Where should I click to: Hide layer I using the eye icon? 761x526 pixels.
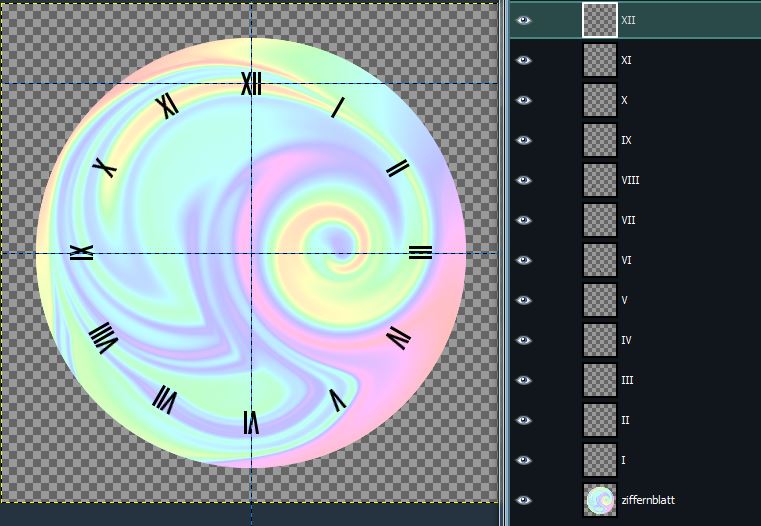[x=523, y=460]
